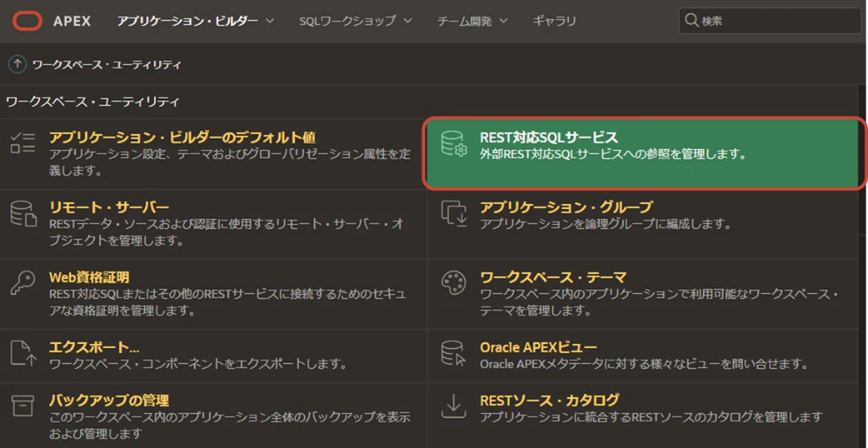Click the Oracle red oval logo
The image size is (868, 448).
click(27, 21)
